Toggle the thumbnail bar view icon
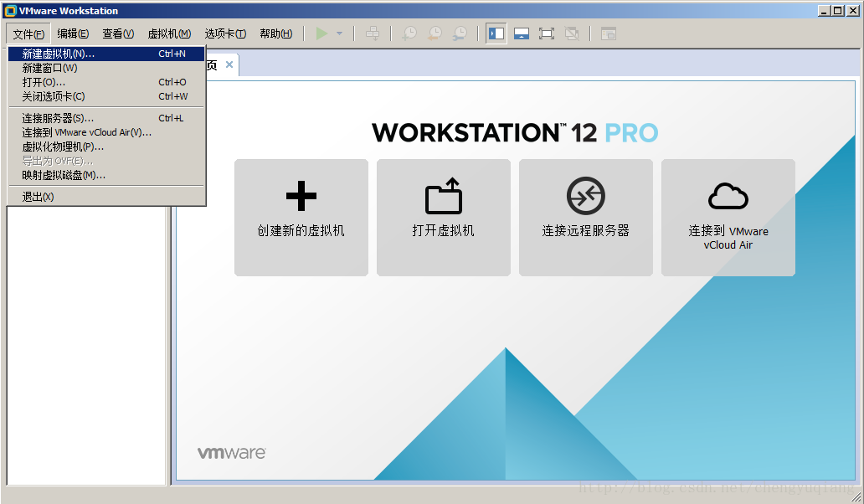Screen dimensions: 864x504 click(x=522, y=33)
